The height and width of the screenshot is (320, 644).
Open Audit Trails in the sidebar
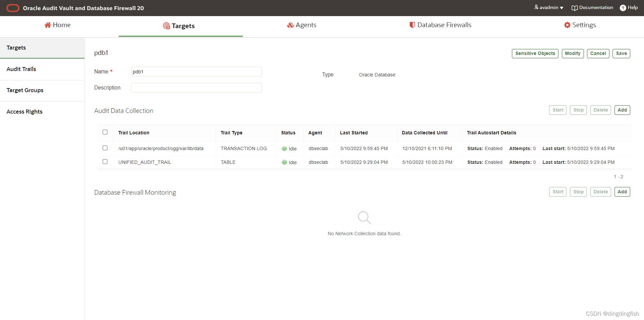tap(42, 69)
